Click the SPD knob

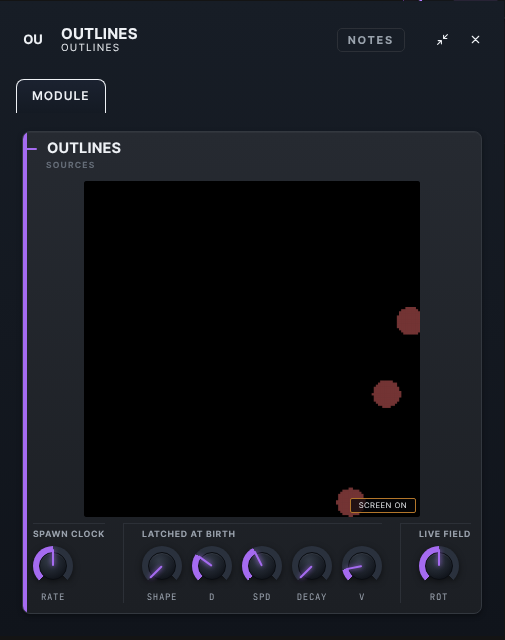(x=262, y=566)
